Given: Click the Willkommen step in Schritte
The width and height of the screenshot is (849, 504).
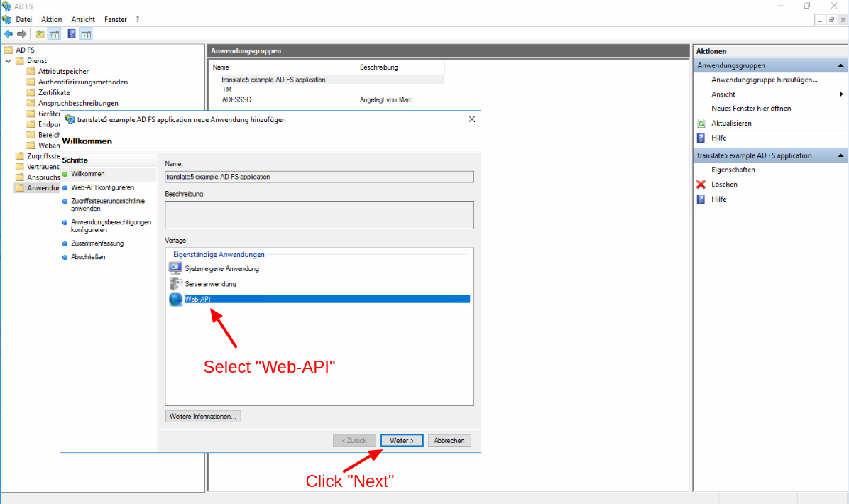Looking at the screenshot, I should (x=88, y=174).
